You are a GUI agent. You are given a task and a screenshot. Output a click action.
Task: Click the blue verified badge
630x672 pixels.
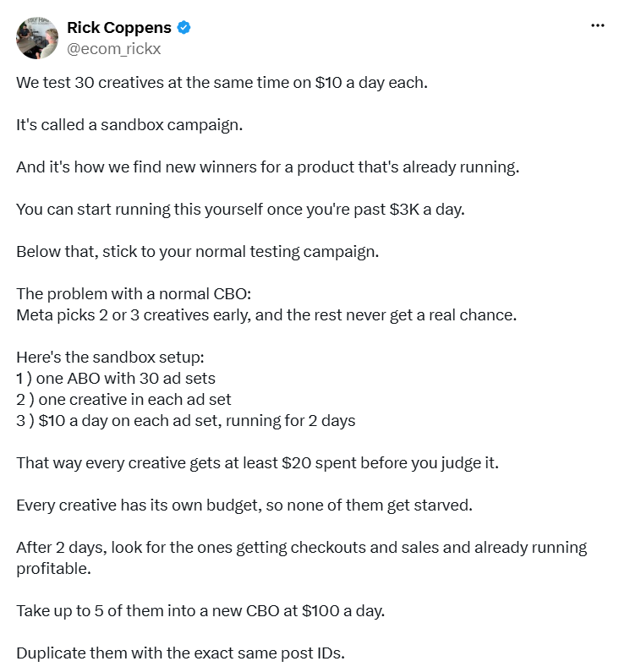coord(184,27)
